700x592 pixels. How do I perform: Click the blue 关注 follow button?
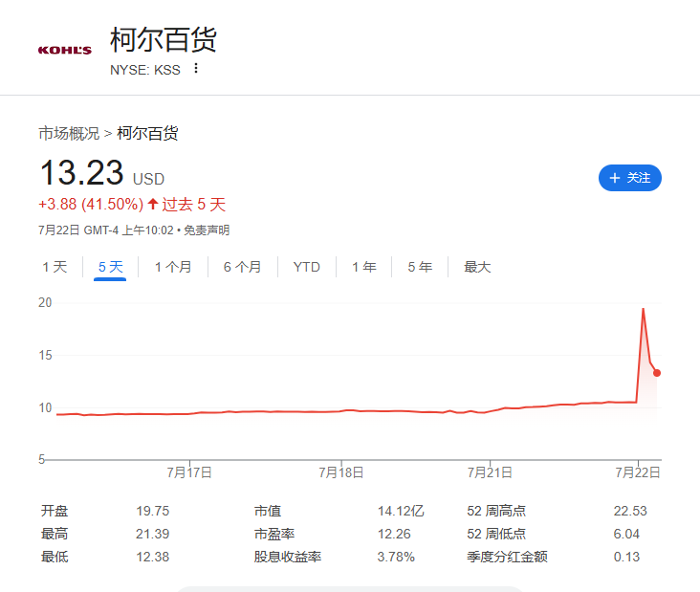pos(630,178)
